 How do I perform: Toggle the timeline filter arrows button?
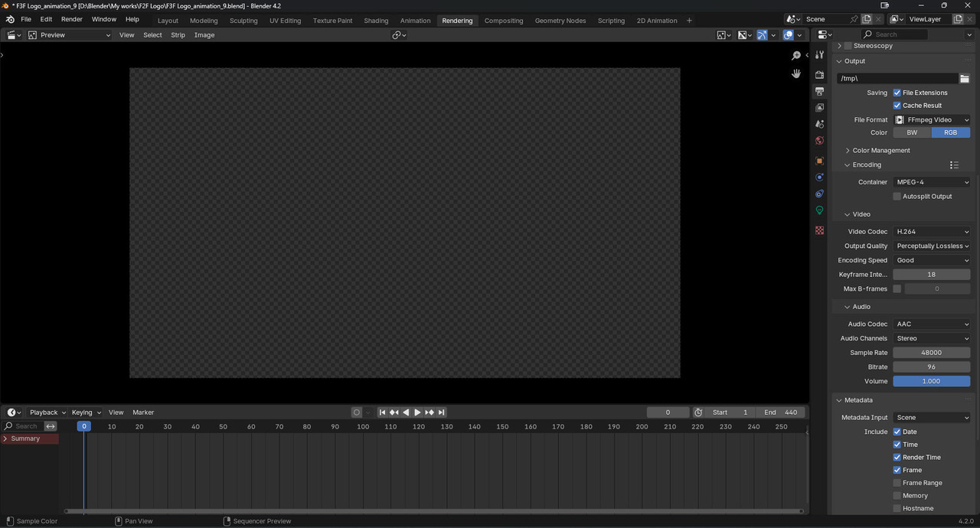pos(51,426)
